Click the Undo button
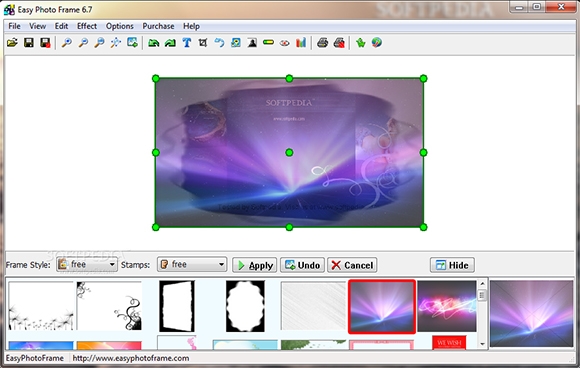The image size is (580, 368). 302,265
